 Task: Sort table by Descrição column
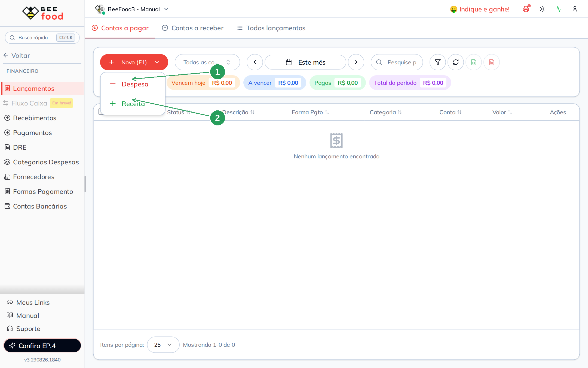pos(238,112)
